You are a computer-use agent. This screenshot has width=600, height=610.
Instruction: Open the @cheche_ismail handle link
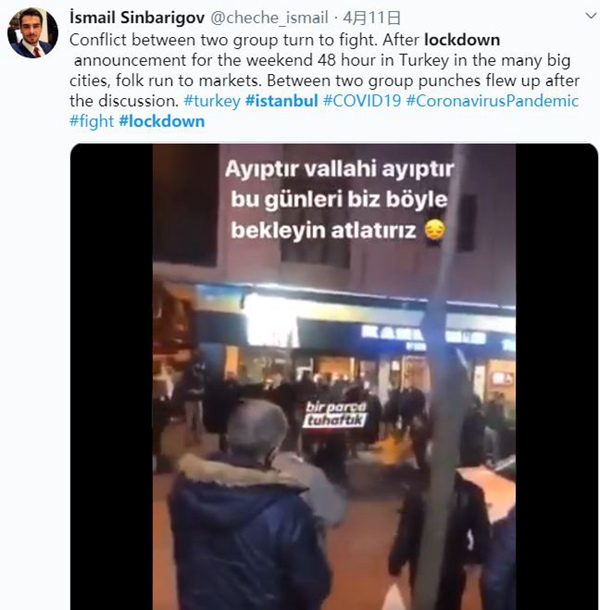(269, 18)
